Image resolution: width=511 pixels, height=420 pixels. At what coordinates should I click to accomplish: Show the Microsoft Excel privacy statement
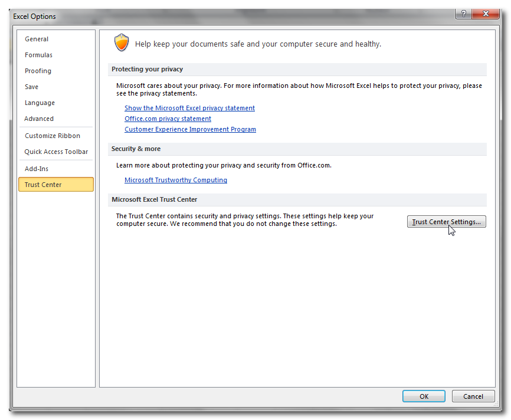pos(189,108)
